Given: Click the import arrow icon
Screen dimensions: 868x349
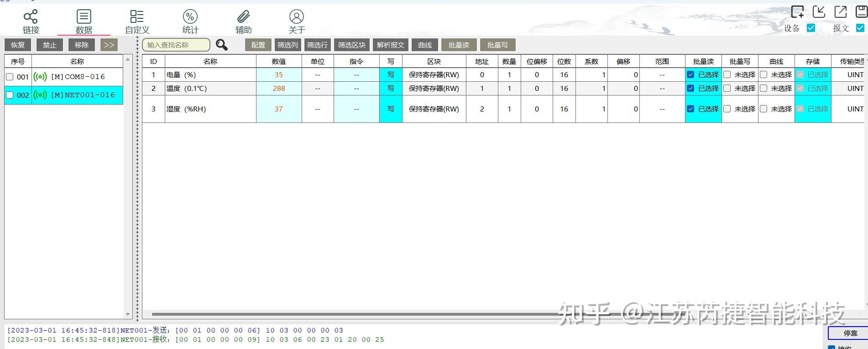Looking at the screenshot, I should (819, 11).
